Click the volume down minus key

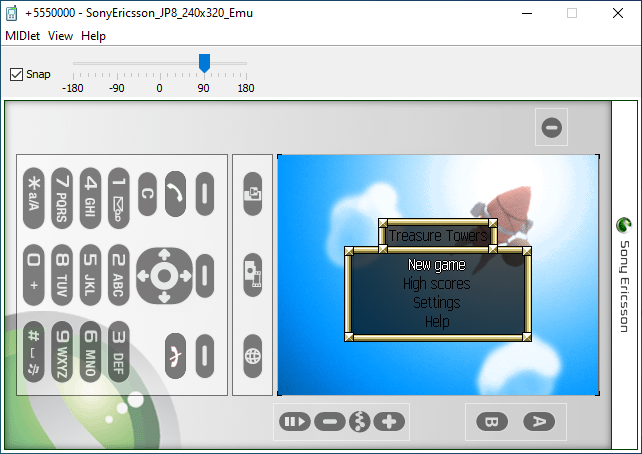pyautogui.click(x=330, y=422)
